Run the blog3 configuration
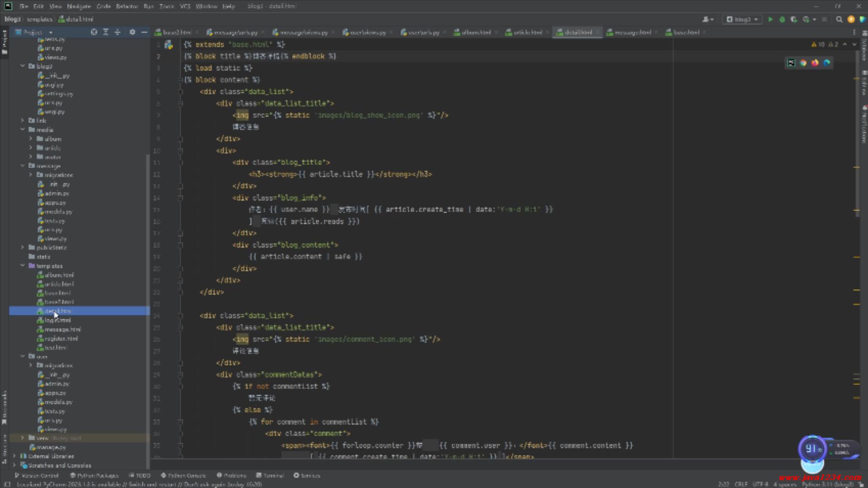The width and height of the screenshot is (868, 488). (770, 19)
